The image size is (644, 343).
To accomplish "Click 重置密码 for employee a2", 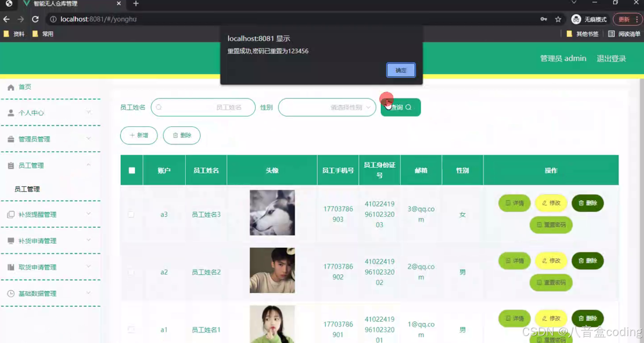I will 551,282.
